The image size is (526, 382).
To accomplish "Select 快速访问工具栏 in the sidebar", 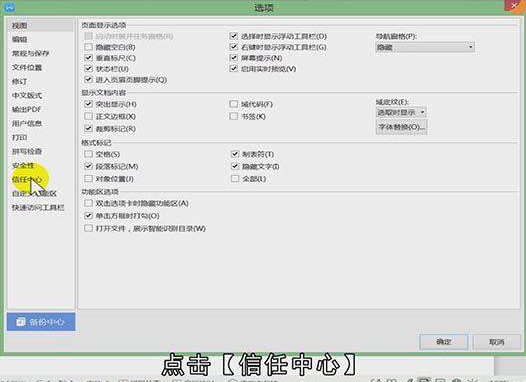I will 38,208.
